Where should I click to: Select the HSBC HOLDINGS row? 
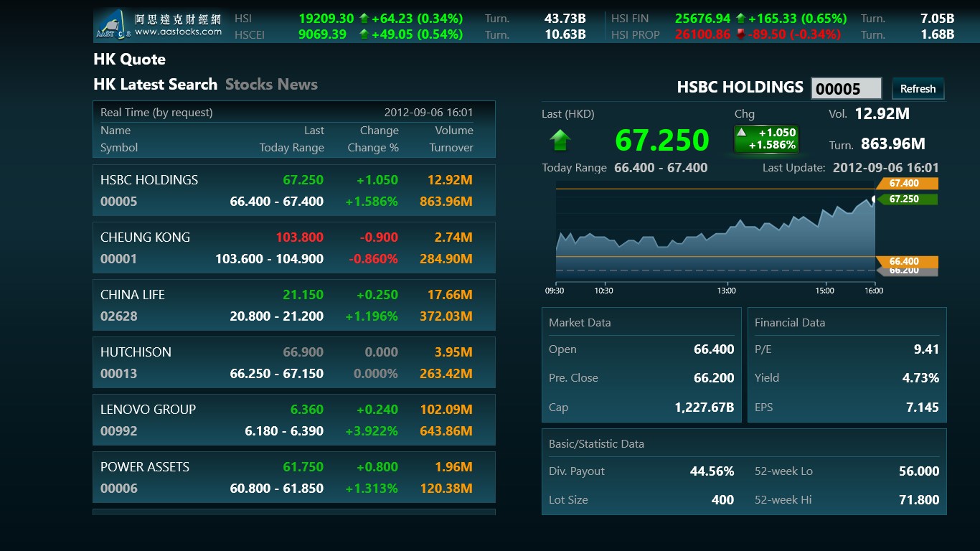pos(294,190)
